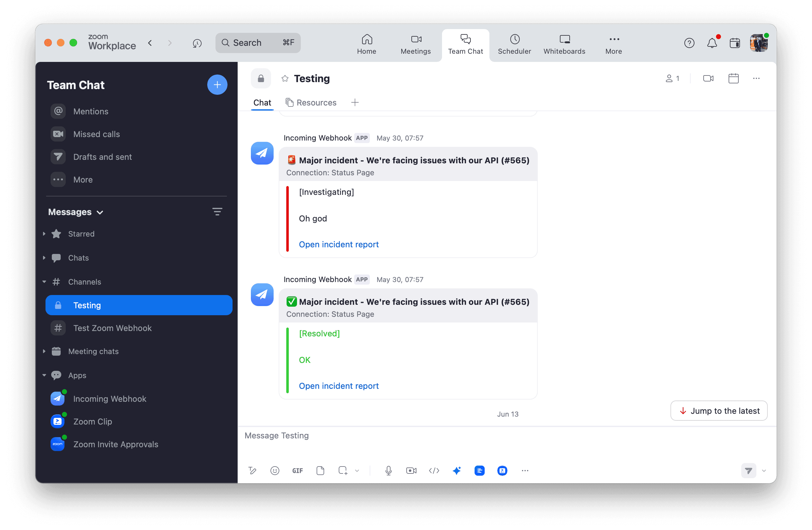Open incident report in Investigating message
Image resolution: width=812 pixels, height=530 pixels.
(338, 244)
